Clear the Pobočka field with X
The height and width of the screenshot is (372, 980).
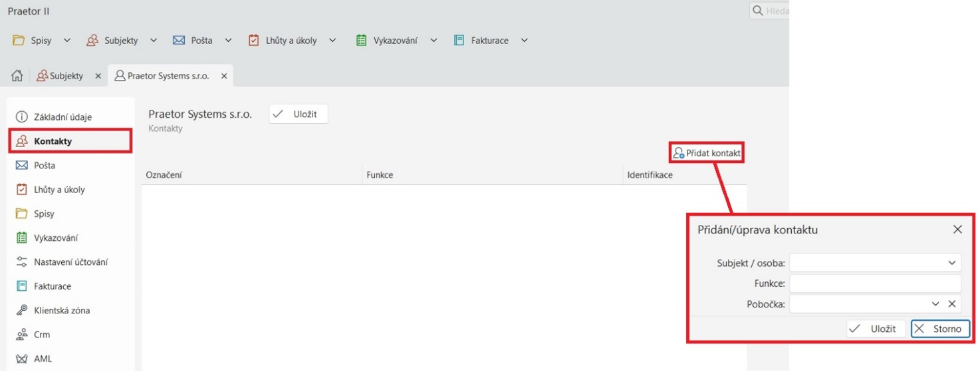tap(951, 304)
